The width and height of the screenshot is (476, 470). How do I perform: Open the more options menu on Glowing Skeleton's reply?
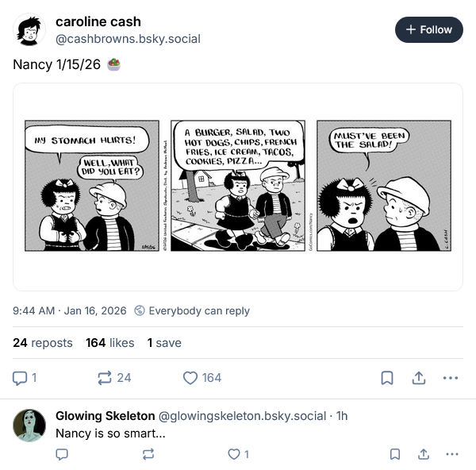(x=452, y=454)
